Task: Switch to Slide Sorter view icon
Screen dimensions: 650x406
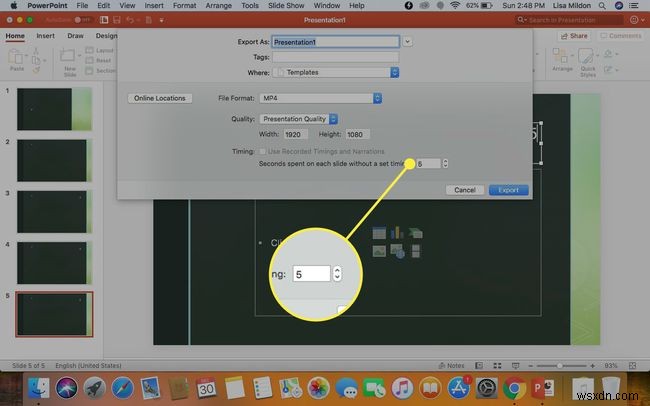Action: click(497, 366)
